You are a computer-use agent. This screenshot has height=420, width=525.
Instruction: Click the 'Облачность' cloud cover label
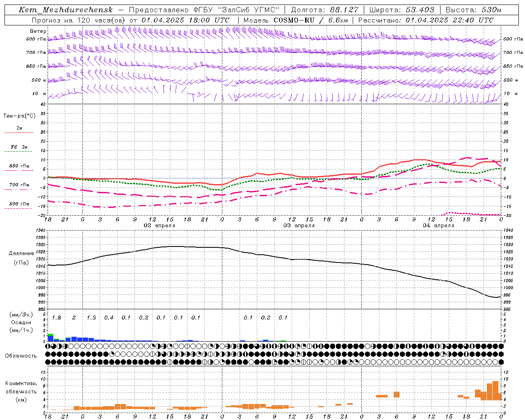21,356
